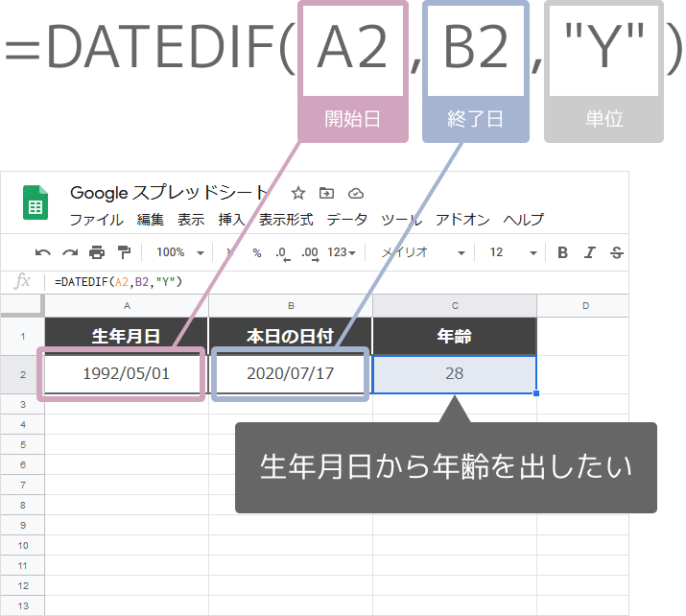Select row 4 header
Image resolution: width=686 pixels, height=616 pixels.
click(22, 424)
